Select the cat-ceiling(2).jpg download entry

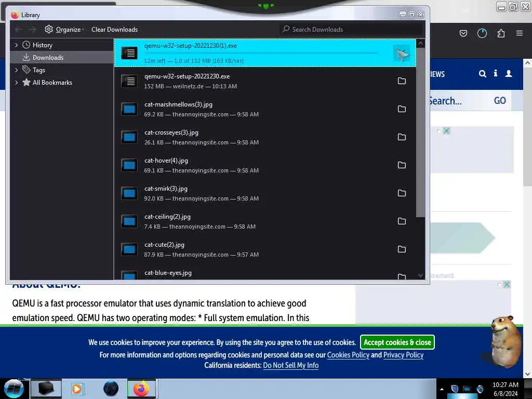[265, 221]
